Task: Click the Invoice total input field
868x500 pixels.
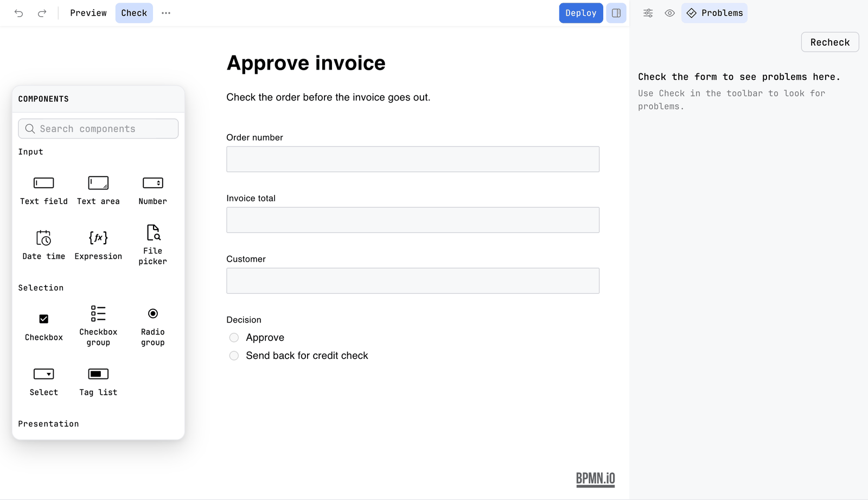Action: 413,220
